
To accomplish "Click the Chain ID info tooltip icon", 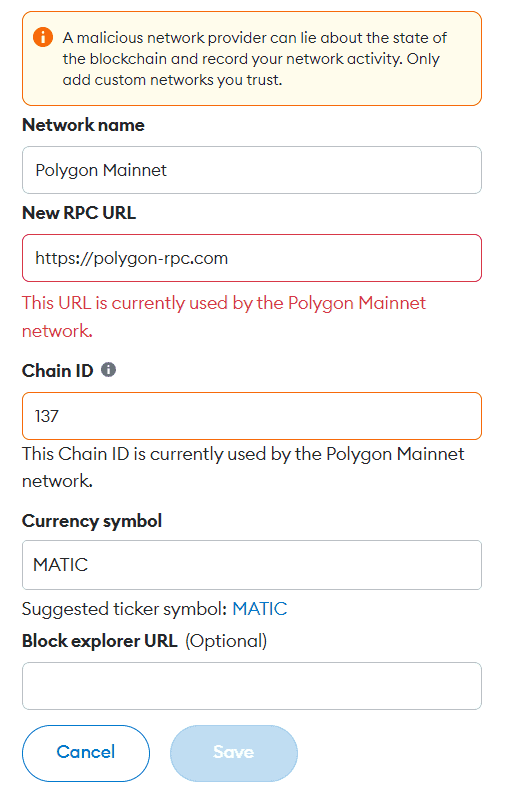I will (108, 369).
